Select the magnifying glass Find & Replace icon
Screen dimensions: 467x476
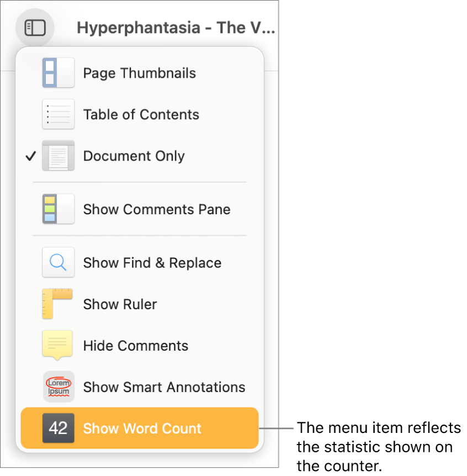pos(58,262)
